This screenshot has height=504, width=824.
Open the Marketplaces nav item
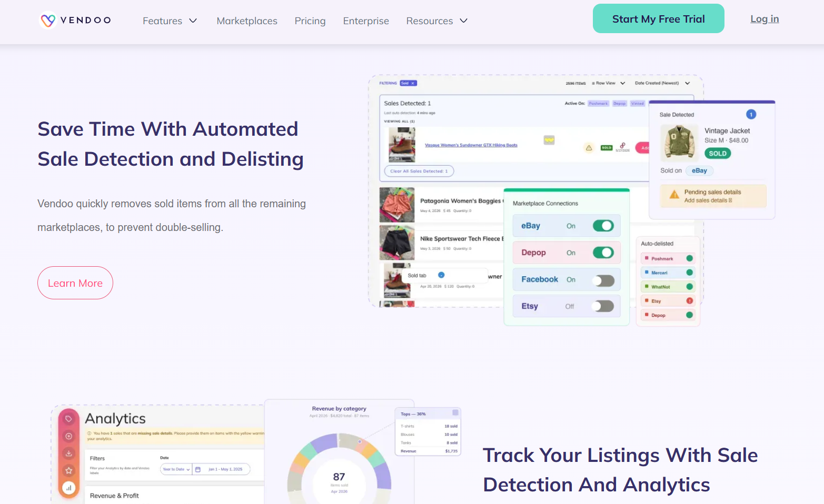247,21
